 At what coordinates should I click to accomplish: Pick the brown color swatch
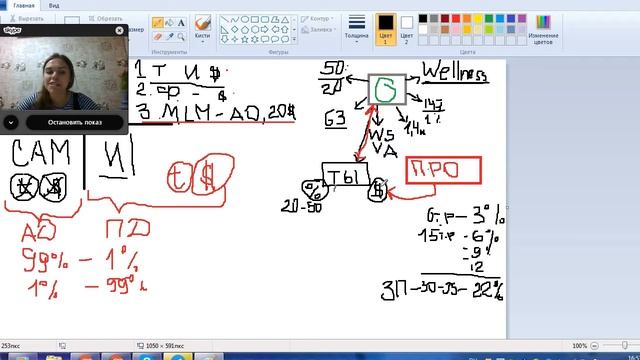pos(445,29)
